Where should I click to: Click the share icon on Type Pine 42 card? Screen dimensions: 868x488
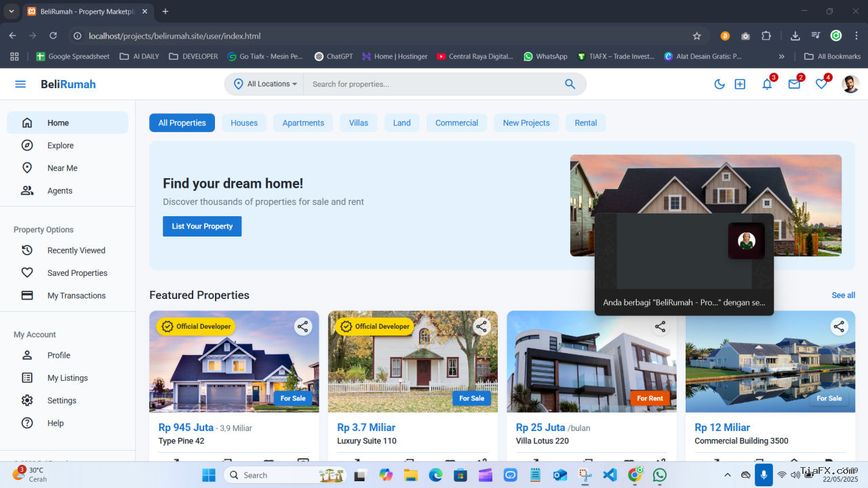click(x=302, y=326)
